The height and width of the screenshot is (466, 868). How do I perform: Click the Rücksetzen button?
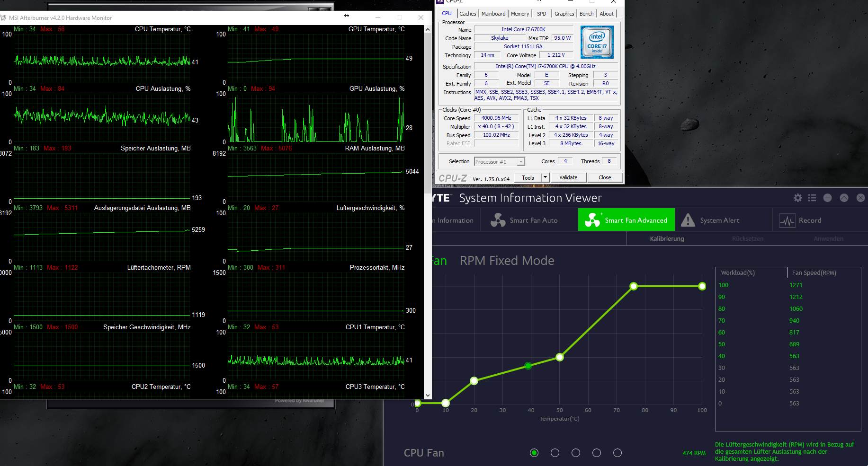point(748,238)
